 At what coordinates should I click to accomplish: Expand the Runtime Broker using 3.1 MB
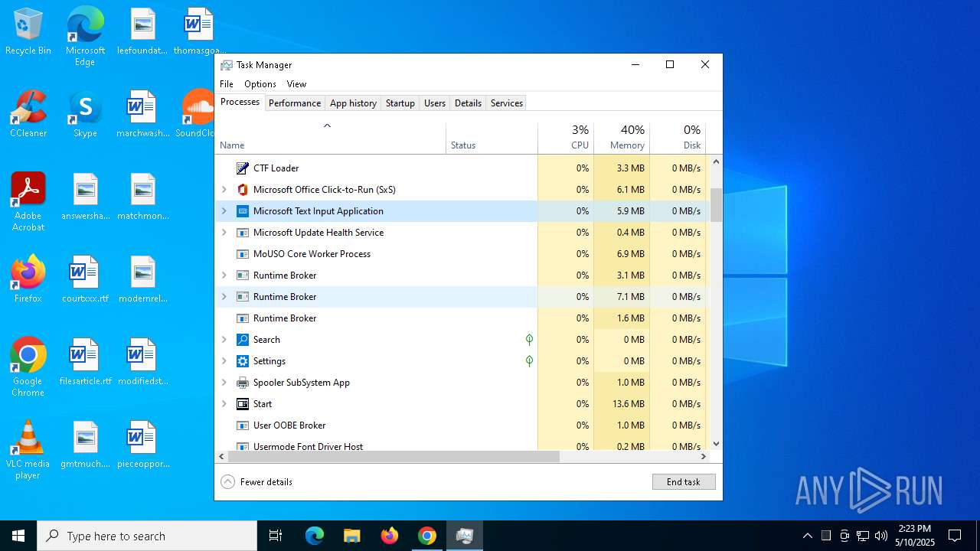(x=224, y=275)
